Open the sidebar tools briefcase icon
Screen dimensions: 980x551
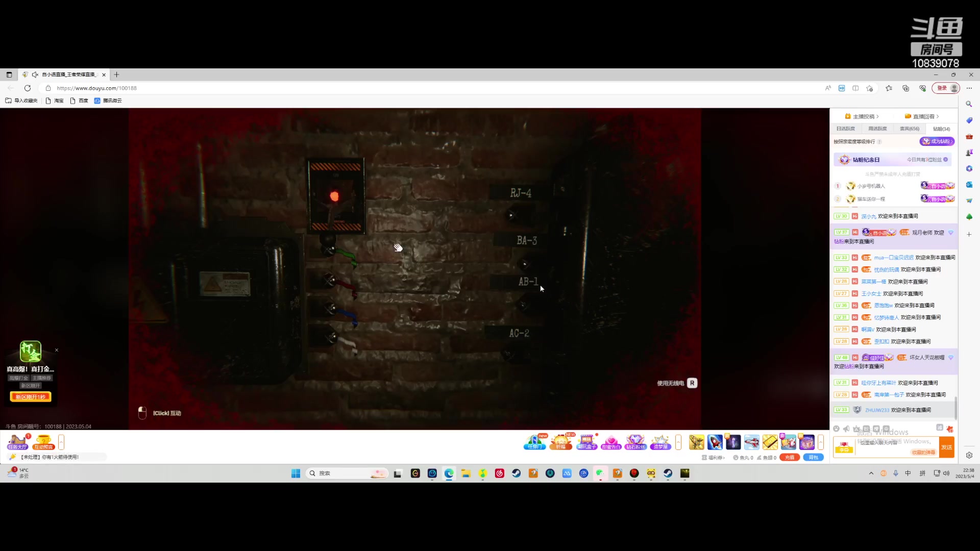coord(969,136)
